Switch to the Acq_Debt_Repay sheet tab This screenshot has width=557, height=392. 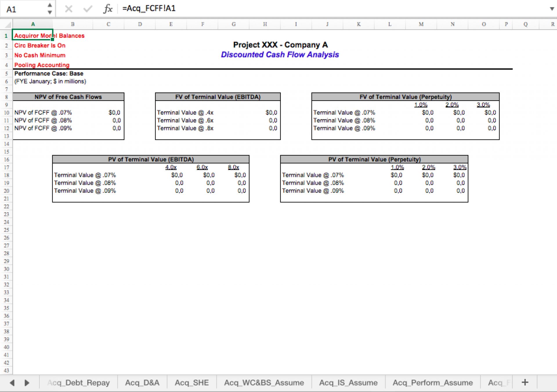tap(78, 383)
